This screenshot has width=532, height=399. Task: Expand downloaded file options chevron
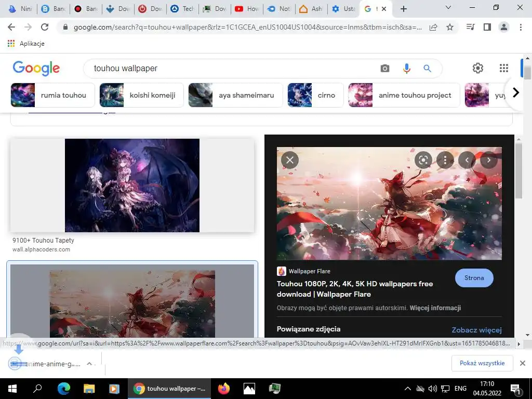(x=89, y=364)
